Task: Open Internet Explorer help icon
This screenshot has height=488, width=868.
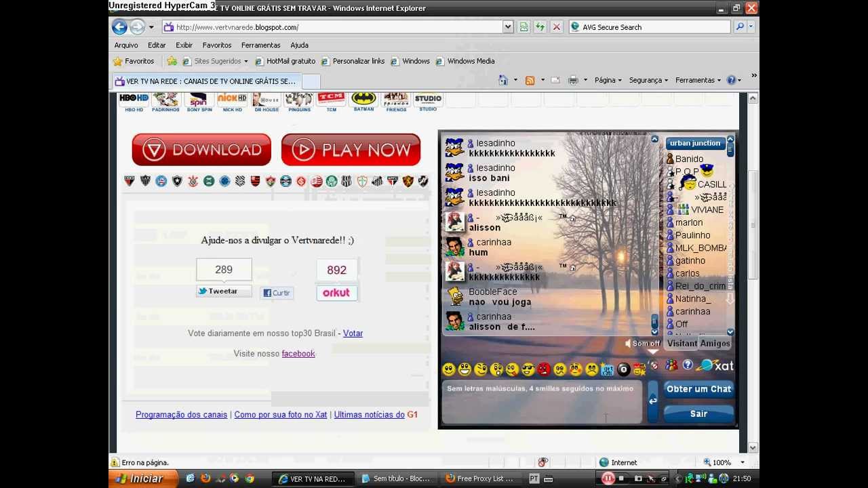Action: (731, 80)
